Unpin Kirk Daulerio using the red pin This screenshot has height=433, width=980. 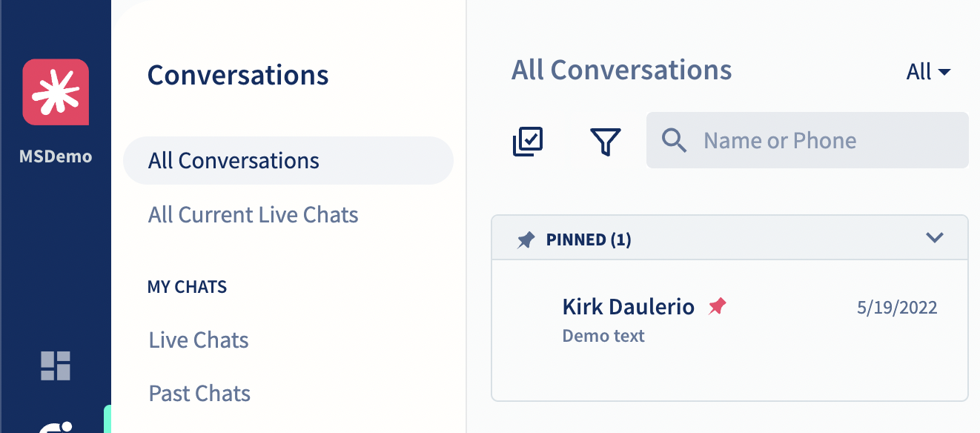pyautogui.click(x=717, y=306)
